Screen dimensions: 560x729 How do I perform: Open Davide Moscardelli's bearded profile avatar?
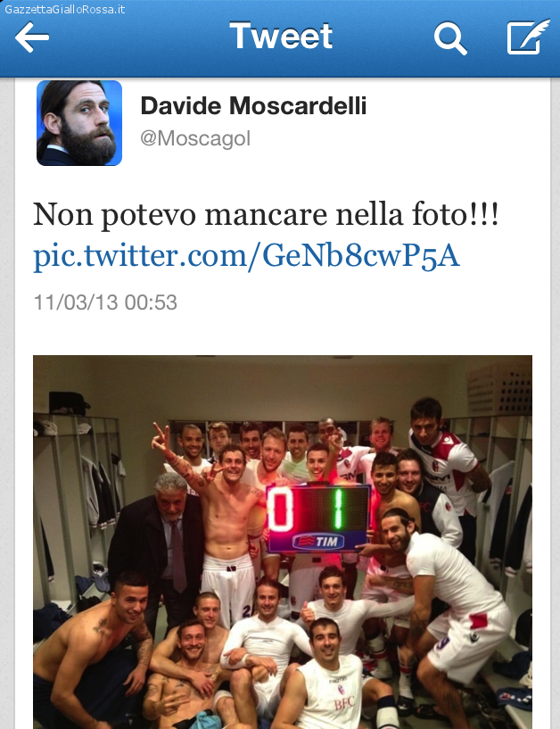tap(79, 123)
